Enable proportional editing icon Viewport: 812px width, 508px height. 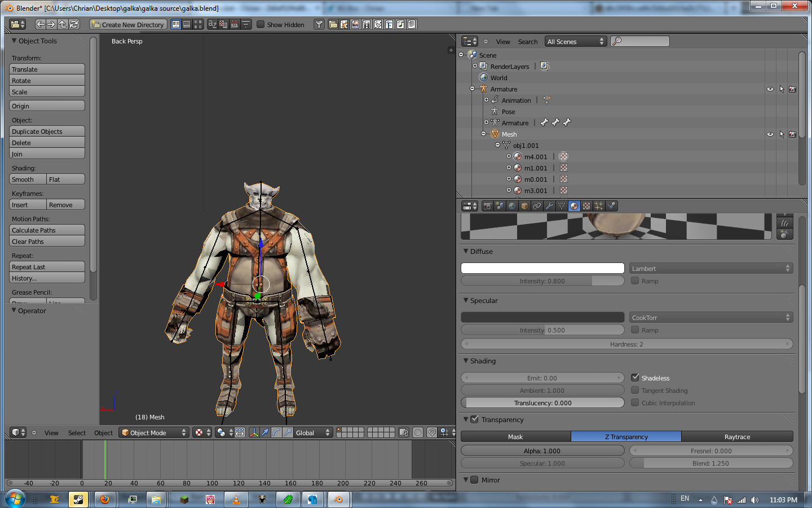click(x=418, y=432)
